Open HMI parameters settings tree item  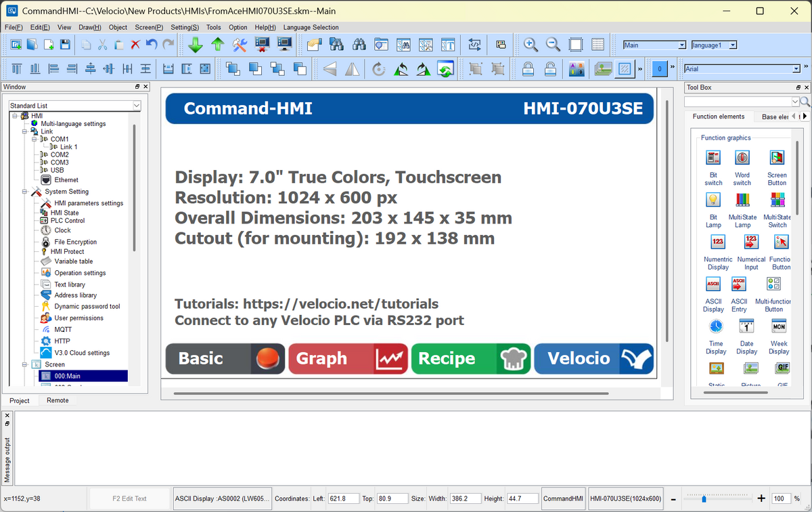[89, 203]
